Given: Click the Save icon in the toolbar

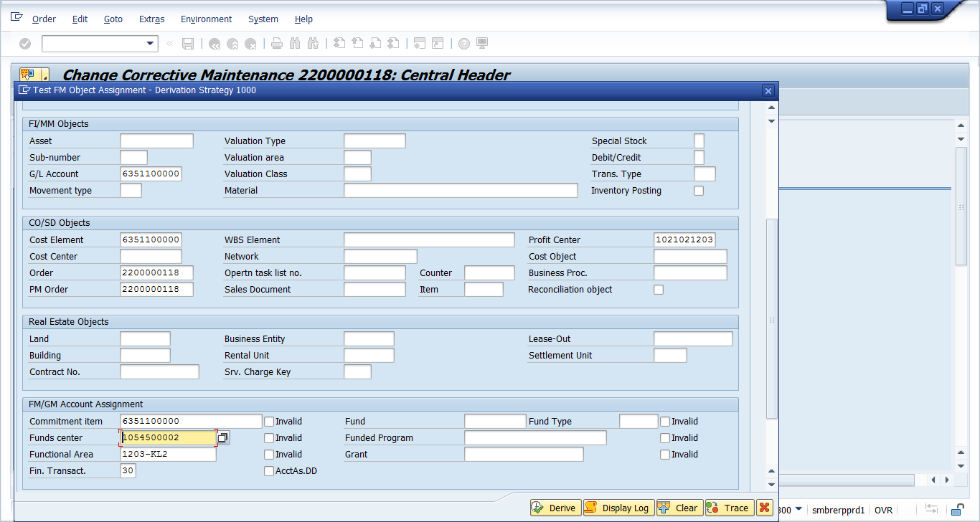Looking at the screenshot, I should pos(188,44).
